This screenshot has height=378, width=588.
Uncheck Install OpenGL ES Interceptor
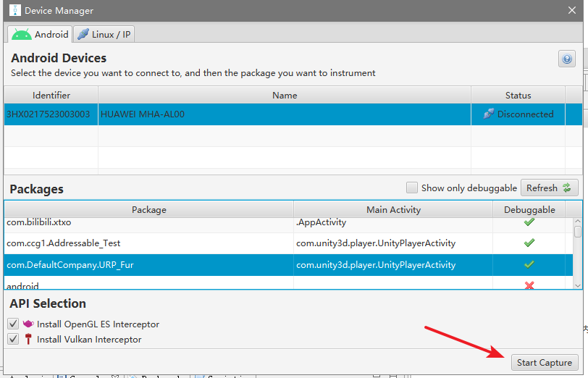coord(13,324)
